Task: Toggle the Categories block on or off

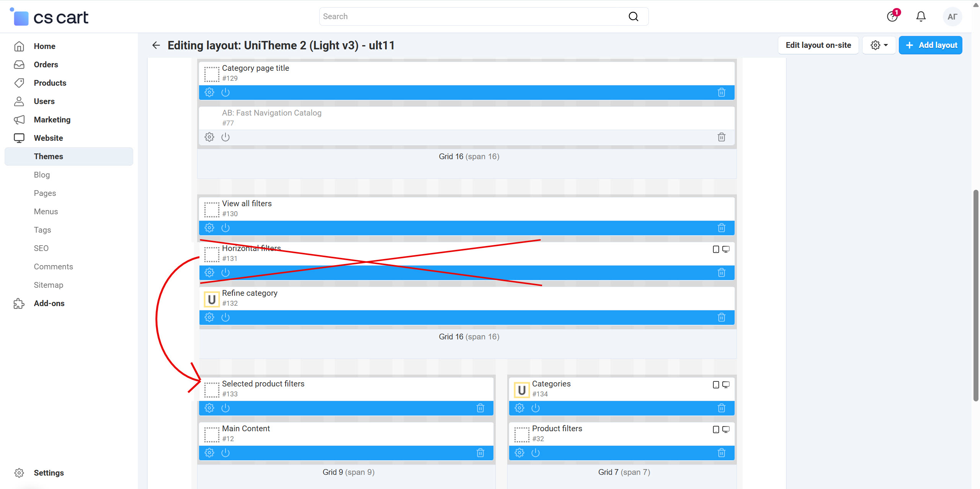Action: pos(535,408)
